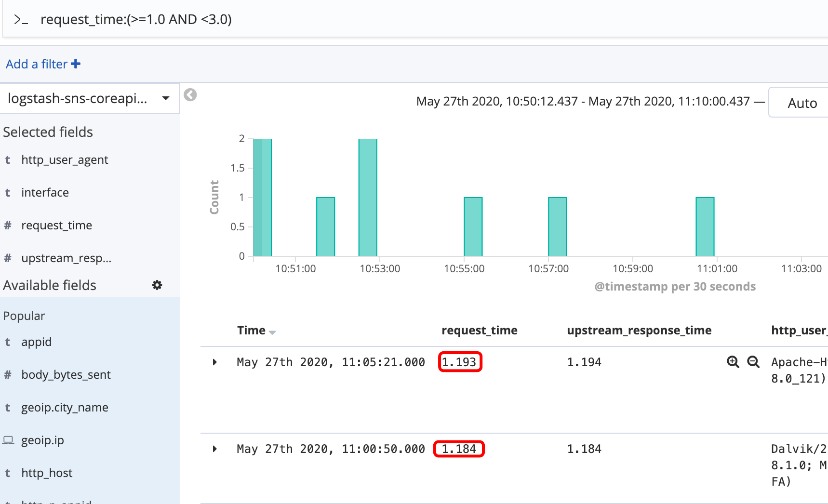Click the request_time column header
828x504 pixels.
[x=479, y=331]
